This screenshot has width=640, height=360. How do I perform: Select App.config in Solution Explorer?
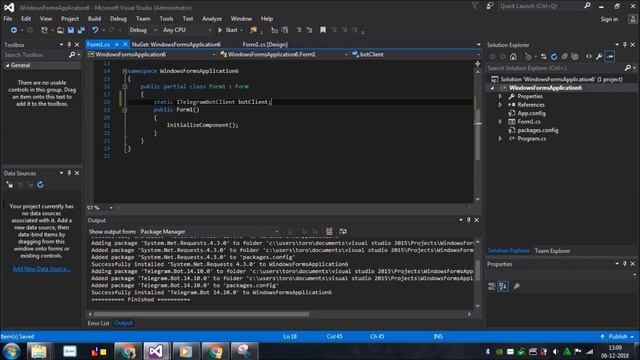tap(531, 113)
